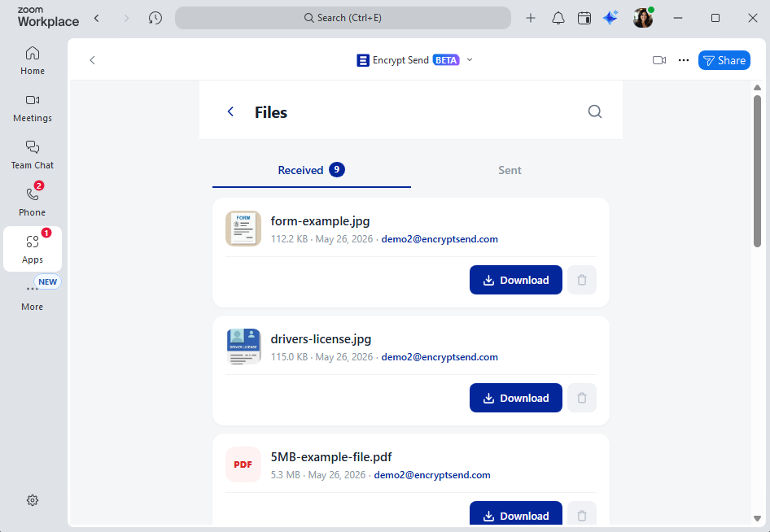Select the Apps sidebar item
Viewport: 770px width, 532px height.
(x=33, y=249)
